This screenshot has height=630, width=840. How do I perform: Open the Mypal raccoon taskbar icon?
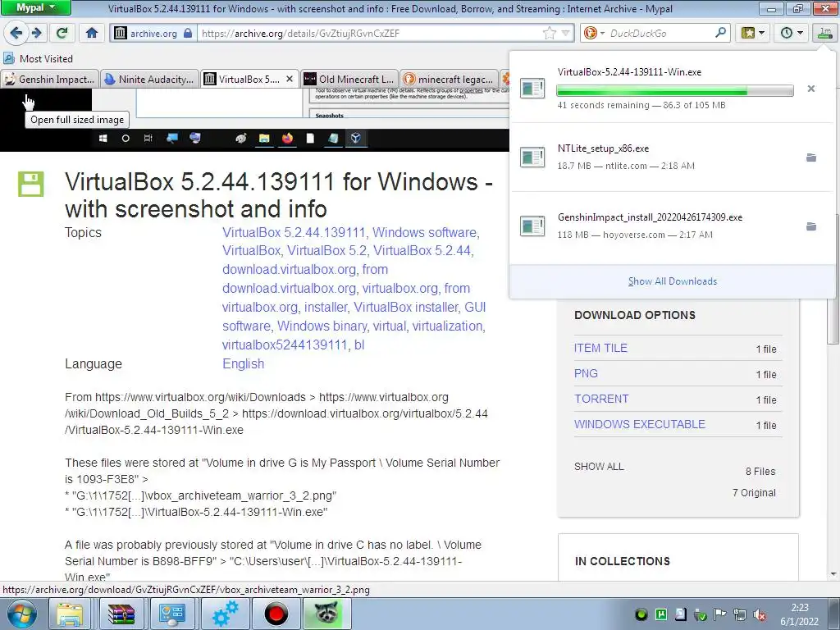point(326,614)
